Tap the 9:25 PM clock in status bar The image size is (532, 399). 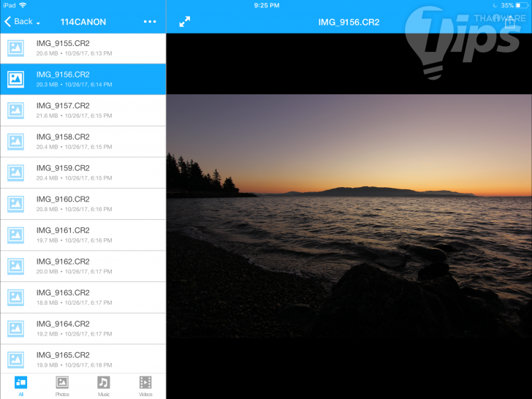click(267, 5)
